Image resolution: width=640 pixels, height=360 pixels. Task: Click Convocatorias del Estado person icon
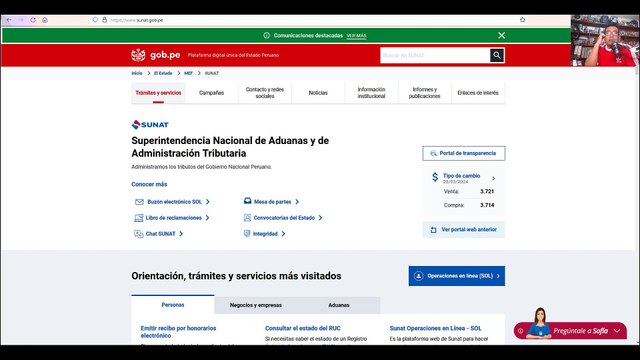coord(247,218)
